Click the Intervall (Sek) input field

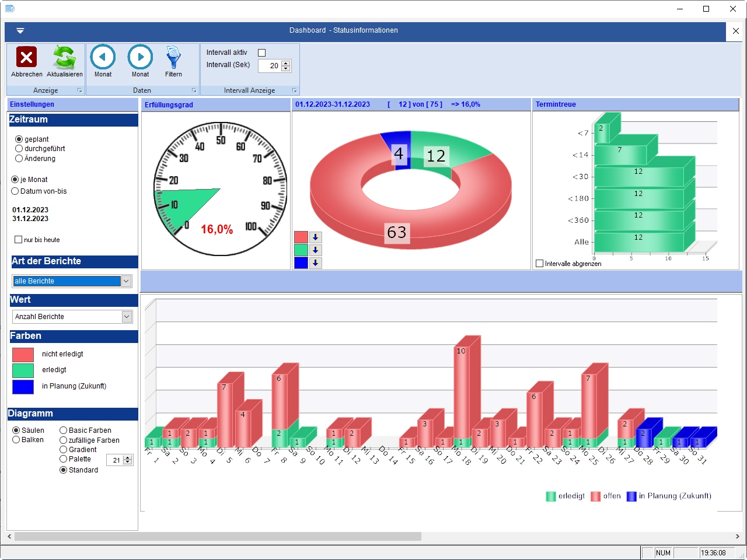tap(270, 66)
